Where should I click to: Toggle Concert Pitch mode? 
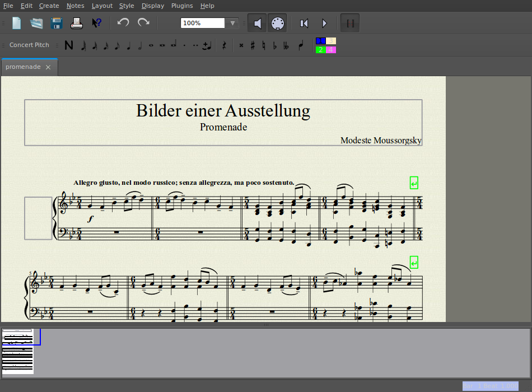29,45
